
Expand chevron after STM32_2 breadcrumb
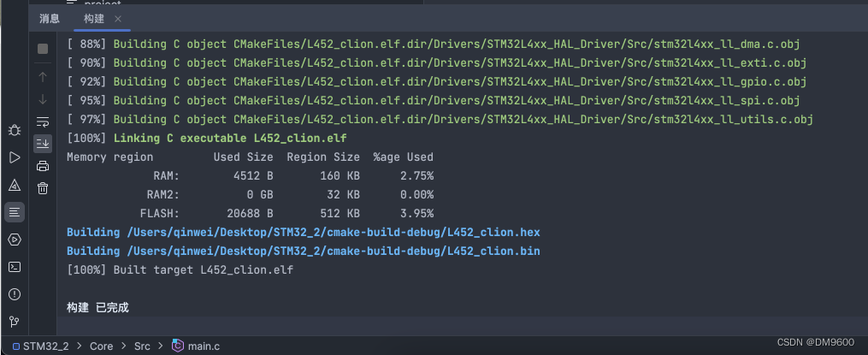[x=80, y=346]
